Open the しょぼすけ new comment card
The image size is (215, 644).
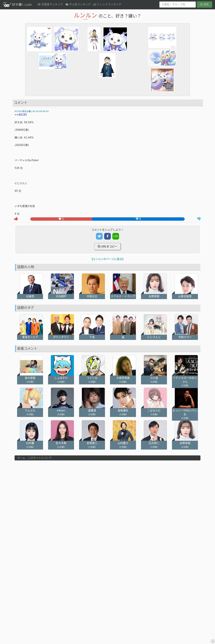tap(61, 369)
